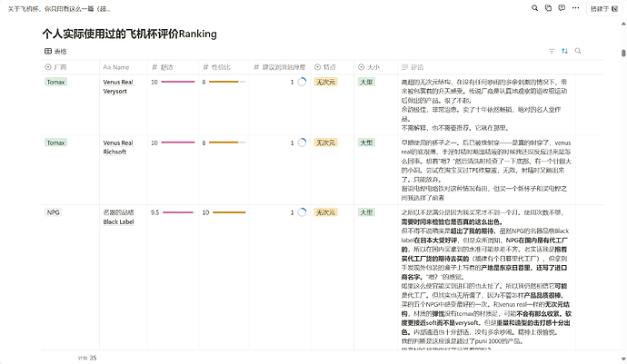Click the orange 性价比 bar in the Richsoft row

(227, 143)
